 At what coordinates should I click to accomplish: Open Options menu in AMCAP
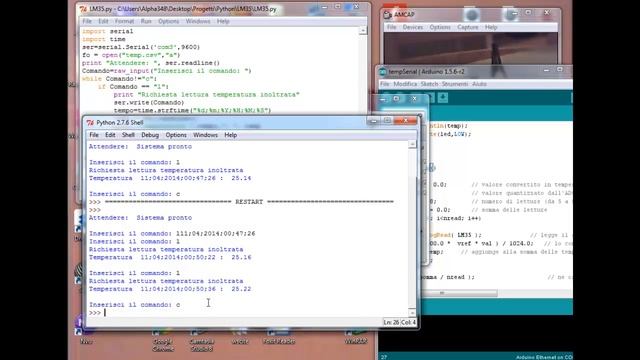click(440, 27)
